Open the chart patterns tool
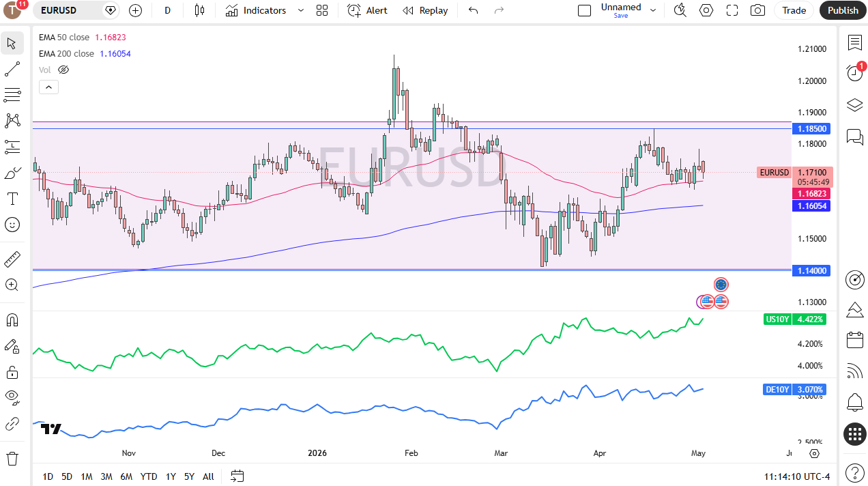 [12, 121]
